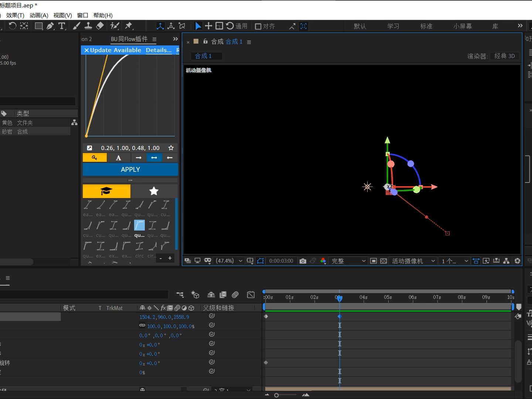The image size is (532, 399).
Task: Open the 动画(A) menu
Action: (x=39, y=15)
